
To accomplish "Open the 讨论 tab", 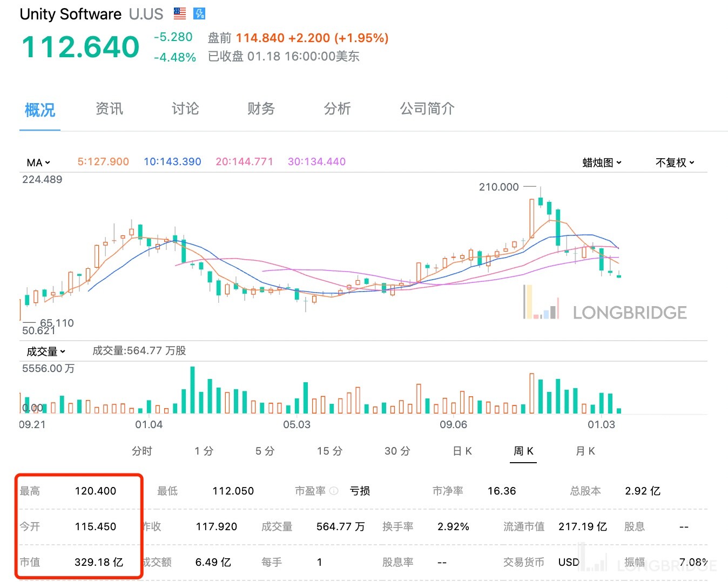I will click(x=185, y=109).
